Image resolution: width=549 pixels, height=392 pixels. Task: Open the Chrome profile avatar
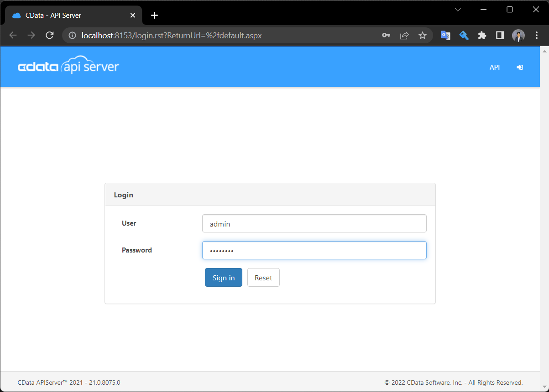pos(518,35)
